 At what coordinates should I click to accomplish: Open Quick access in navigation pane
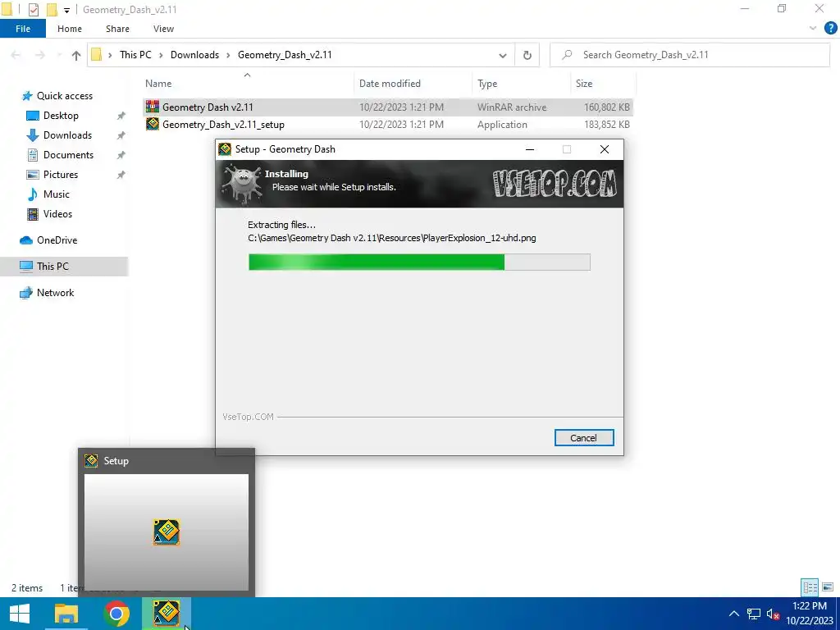click(64, 96)
